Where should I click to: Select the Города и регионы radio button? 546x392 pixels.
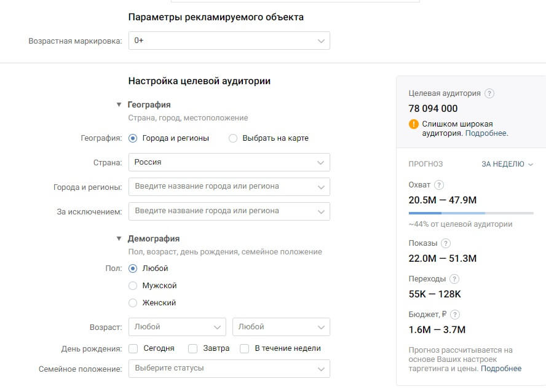point(133,138)
